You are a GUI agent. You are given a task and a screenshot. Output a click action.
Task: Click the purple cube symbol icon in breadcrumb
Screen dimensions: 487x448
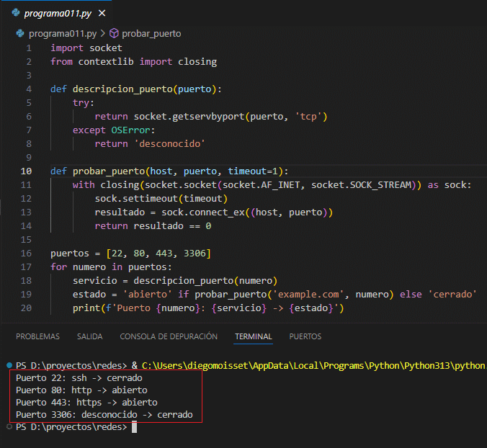pyautogui.click(x=114, y=33)
